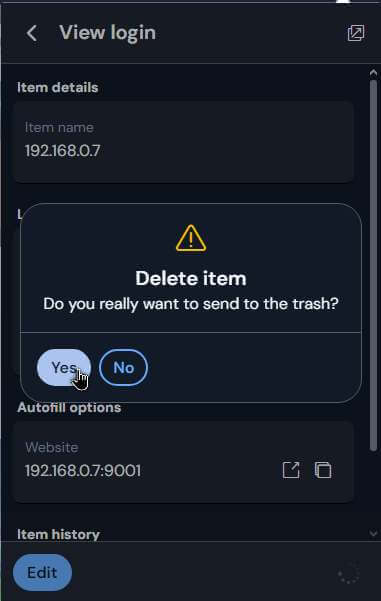Click the View login page title
This screenshot has height=601, width=381.
pos(108,33)
